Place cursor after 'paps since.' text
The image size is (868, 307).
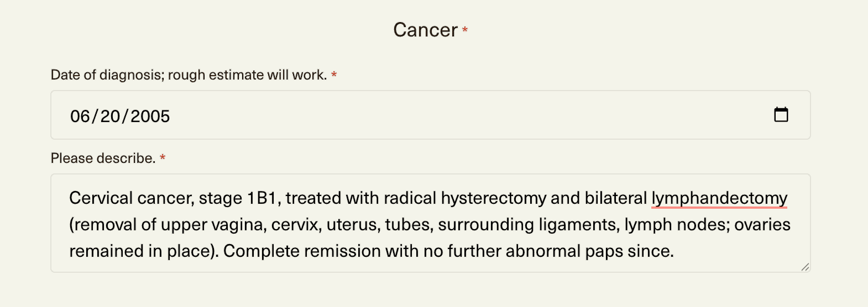point(675,251)
